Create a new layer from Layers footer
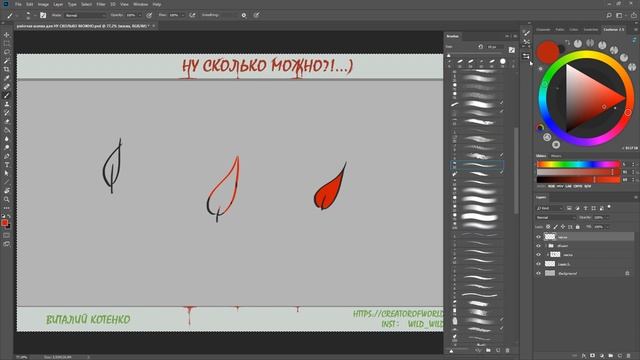Image resolution: width=640 pixels, height=360 pixels. pyautogui.click(x=620, y=356)
